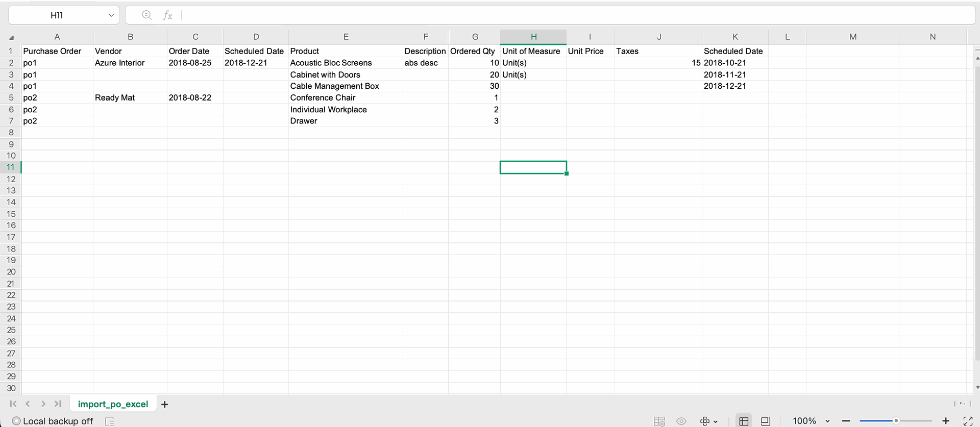Select the taxes cell containing 15
This screenshot has width=980, height=427.
(658, 63)
